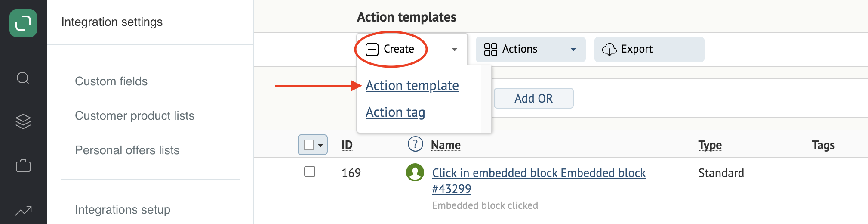Image resolution: width=868 pixels, height=224 pixels.
Task: Open the trending chart sidebar icon
Action: pyautogui.click(x=23, y=211)
